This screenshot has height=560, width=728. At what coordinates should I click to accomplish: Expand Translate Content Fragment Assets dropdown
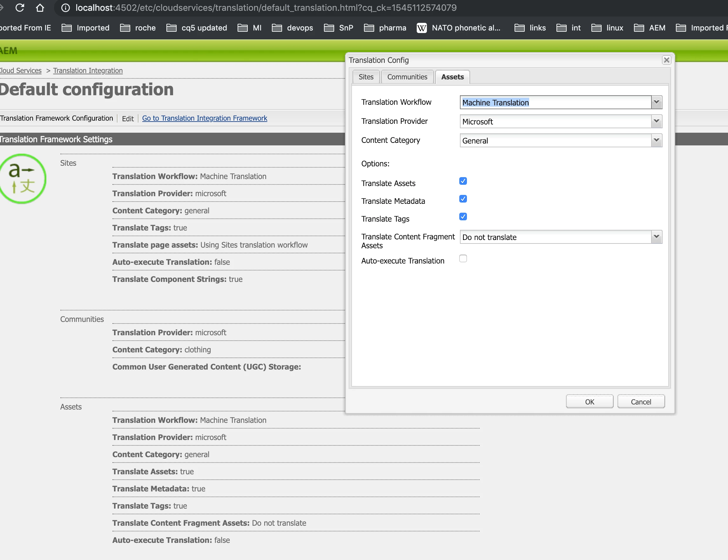[656, 237]
